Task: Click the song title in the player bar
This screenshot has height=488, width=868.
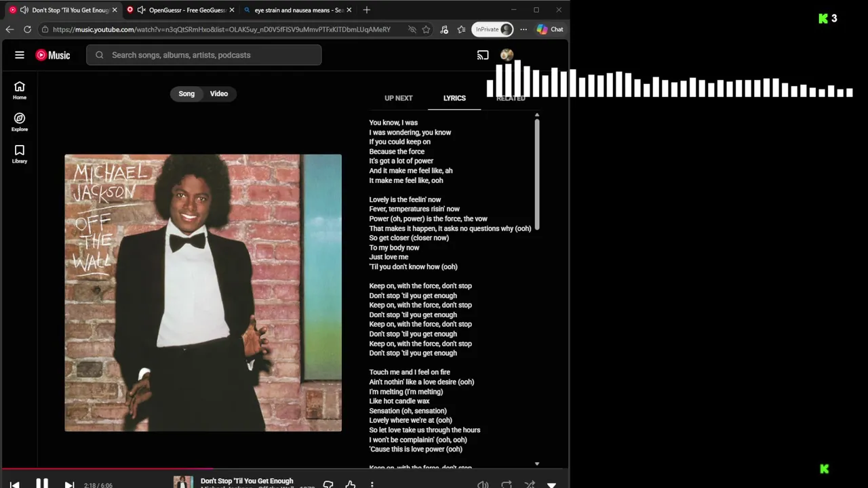Action: tap(247, 481)
